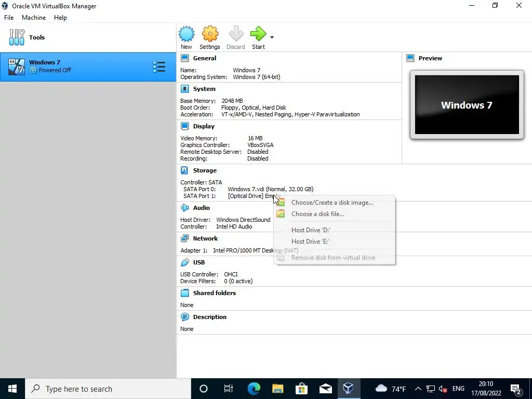Click the Preview panel icon
532x399 pixels.
click(x=410, y=58)
